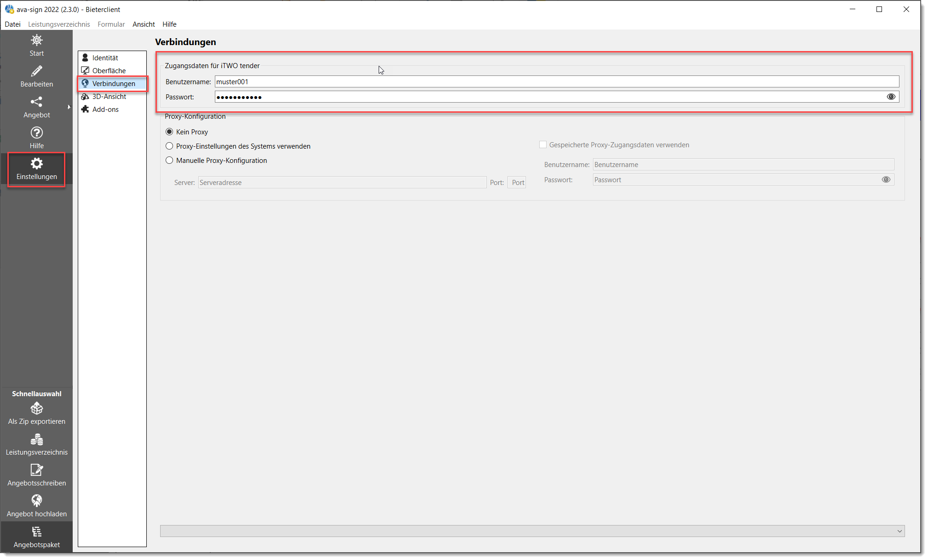
Task: Open the Leistungsverzeichnis menu
Action: [x=59, y=24]
